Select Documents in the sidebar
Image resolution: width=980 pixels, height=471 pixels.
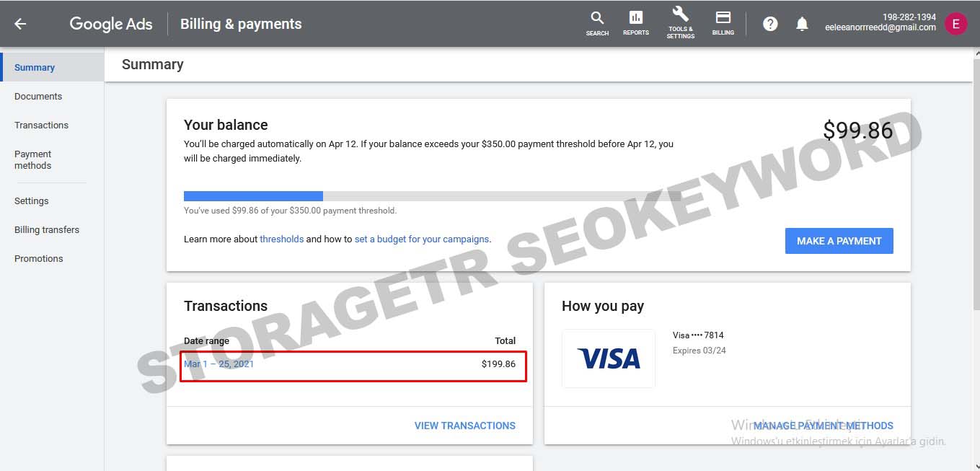38,96
